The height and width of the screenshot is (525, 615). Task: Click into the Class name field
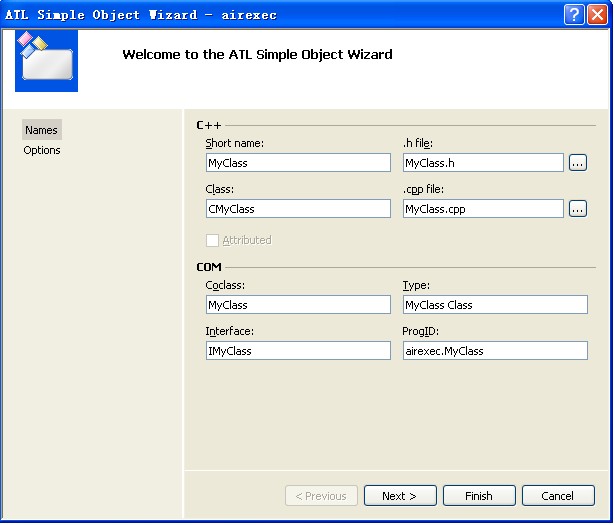pyautogui.click(x=297, y=209)
